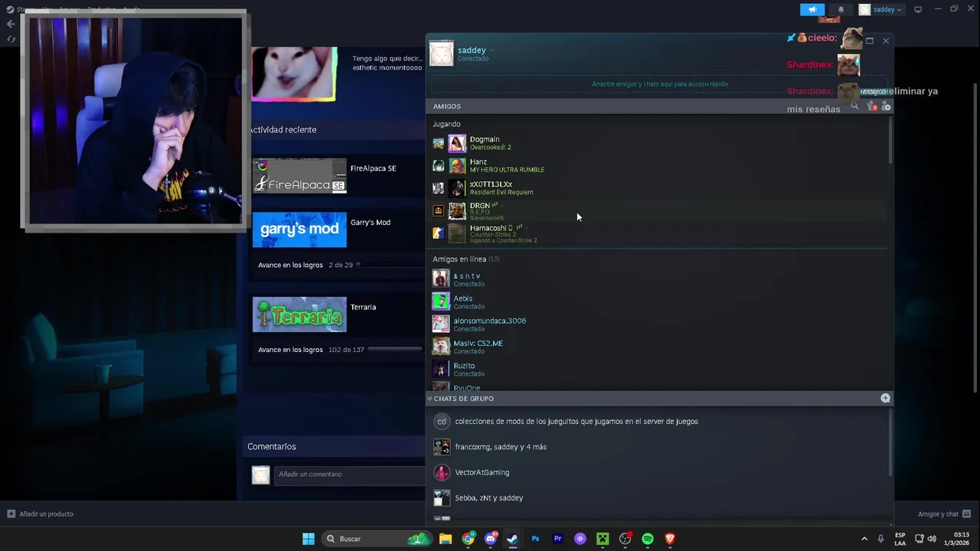
Task: Open File Explorer from the taskbar
Action: click(445, 539)
